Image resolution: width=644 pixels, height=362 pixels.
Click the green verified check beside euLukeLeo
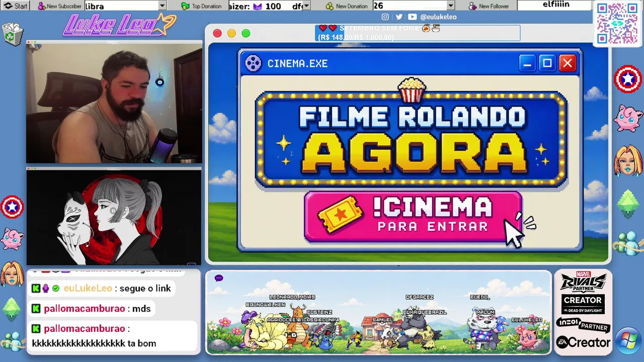pos(56,289)
